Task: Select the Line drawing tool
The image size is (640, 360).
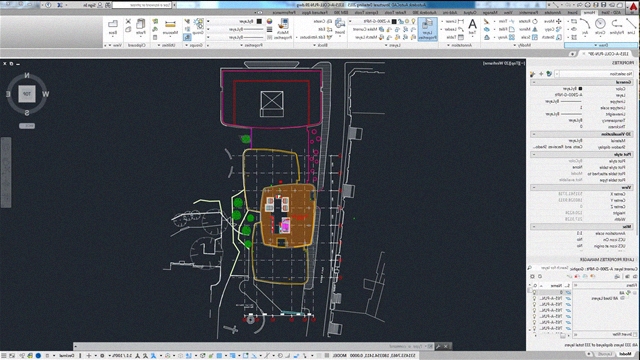Action: tap(631, 27)
